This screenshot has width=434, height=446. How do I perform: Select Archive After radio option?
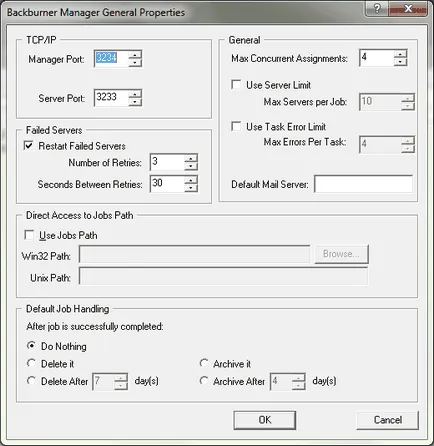click(204, 381)
